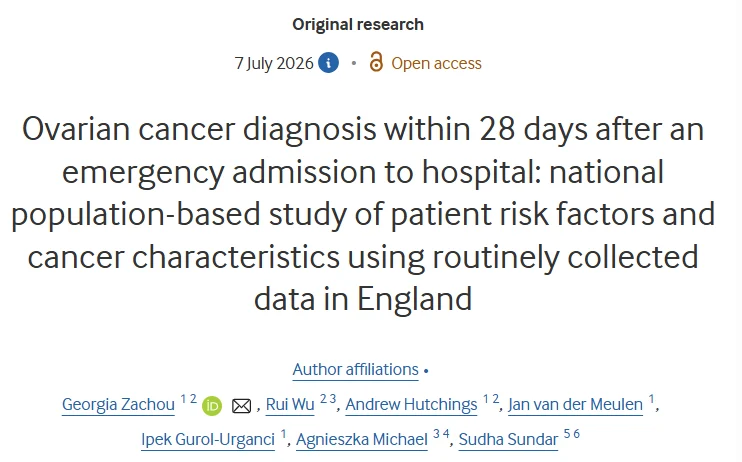This screenshot has width=742, height=462.
Task: Open Andrew Hutchings author link
Action: pyautogui.click(x=411, y=405)
